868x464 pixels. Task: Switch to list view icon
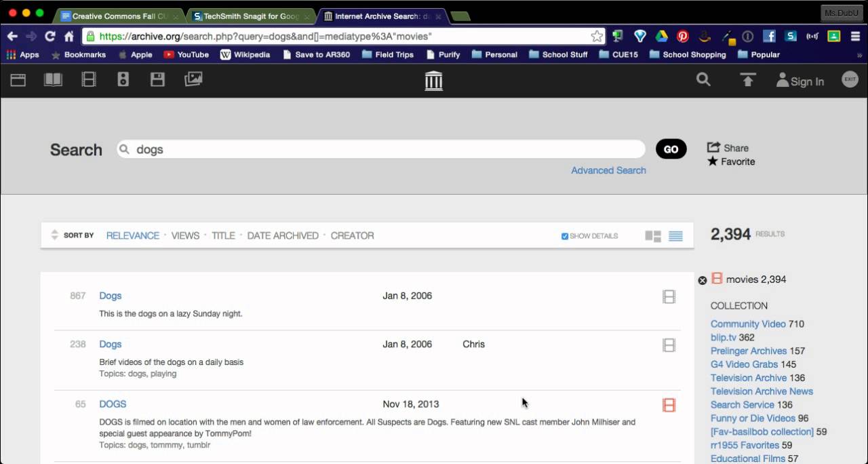(x=675, y=236)
